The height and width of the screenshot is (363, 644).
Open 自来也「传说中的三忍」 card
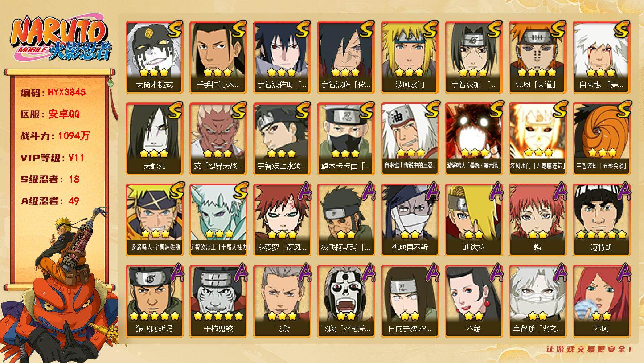pos(410,139)
